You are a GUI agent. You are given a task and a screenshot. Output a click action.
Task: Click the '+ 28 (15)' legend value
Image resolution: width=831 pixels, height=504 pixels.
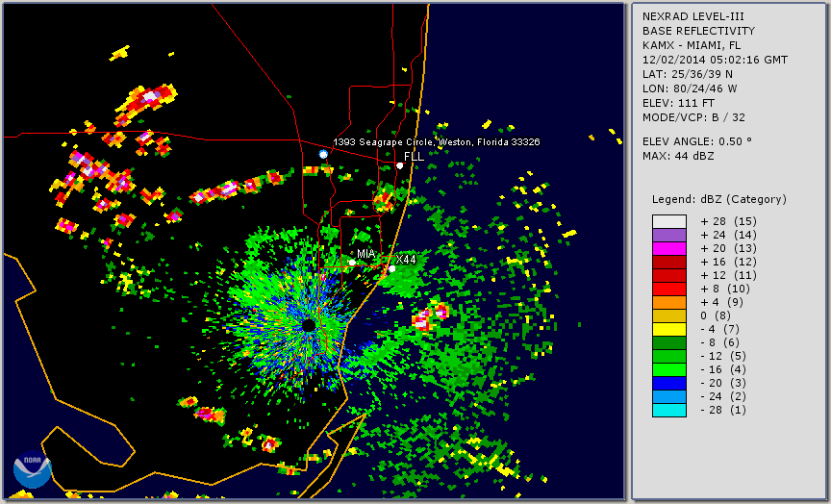pos(728,221)
